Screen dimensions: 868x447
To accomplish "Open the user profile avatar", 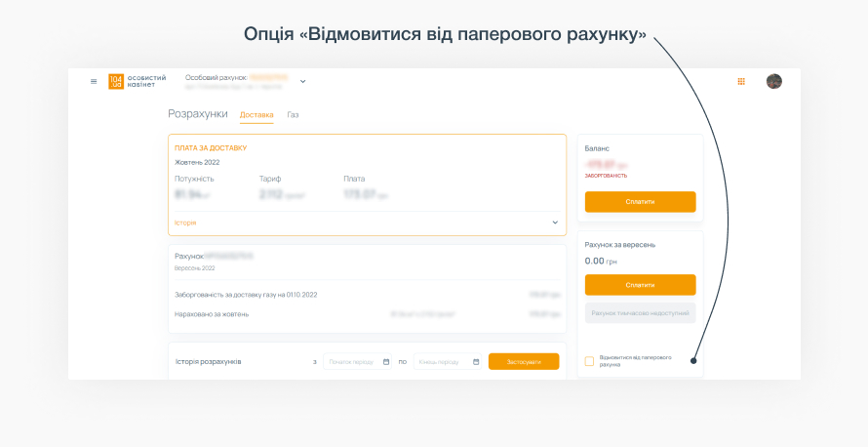I will point(774,82).
